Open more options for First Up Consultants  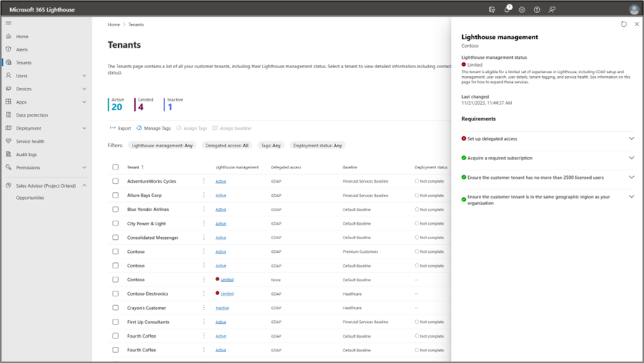204,322
